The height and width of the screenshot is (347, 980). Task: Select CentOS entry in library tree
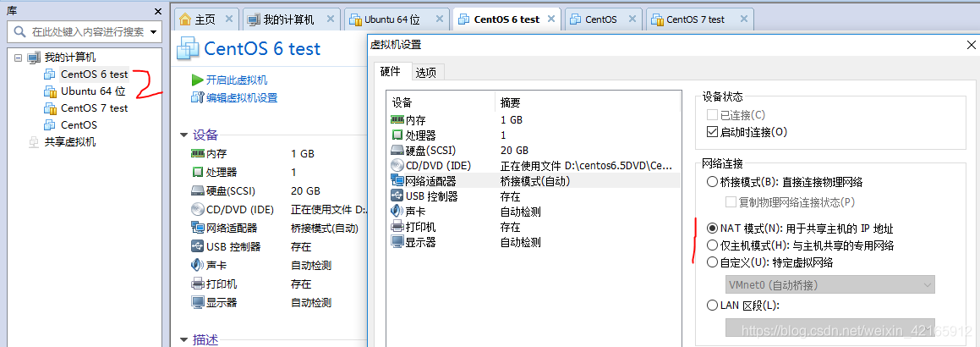(x=79, y=125)
